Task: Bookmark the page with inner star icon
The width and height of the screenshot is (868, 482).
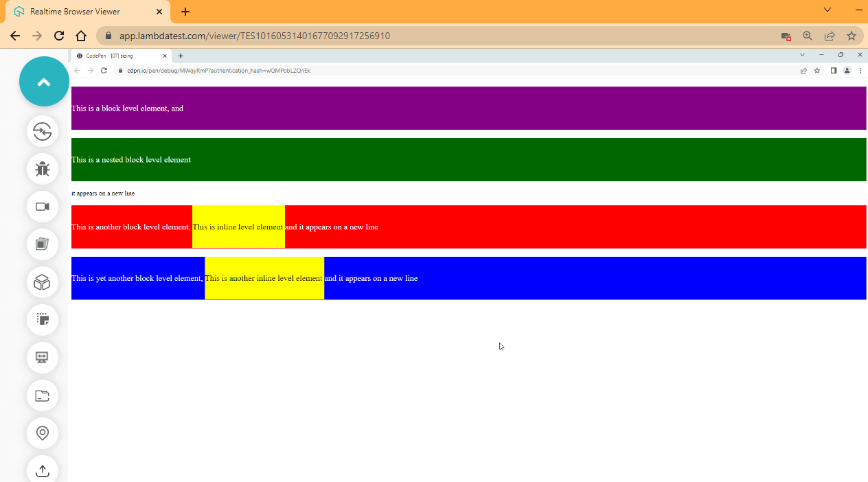Action: (817, 71)
